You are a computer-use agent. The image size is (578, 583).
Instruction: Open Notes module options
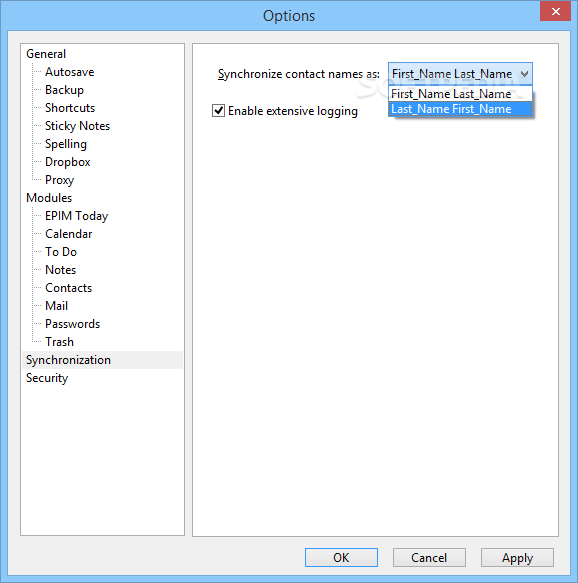point(60,270)
